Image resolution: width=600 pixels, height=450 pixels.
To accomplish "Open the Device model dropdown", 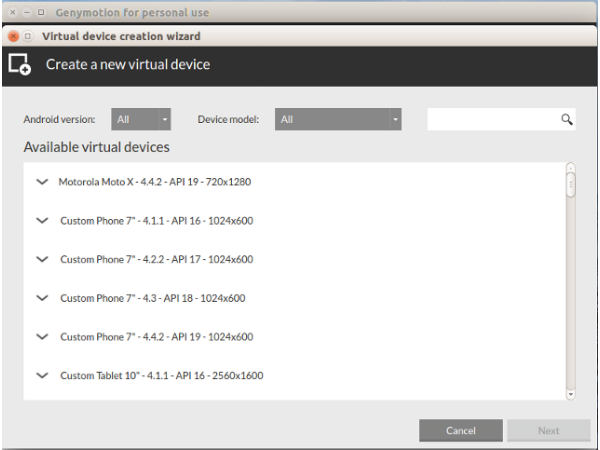I will [338, 119].
